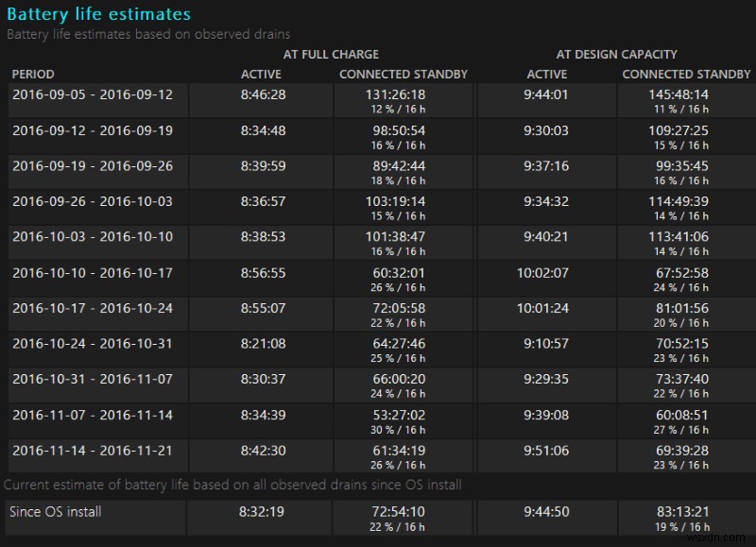The height and width of the screenshot is (547, 756).
Task: Select the AT DESIGN CAPACITY column header
Action: [x=615, y=54]
